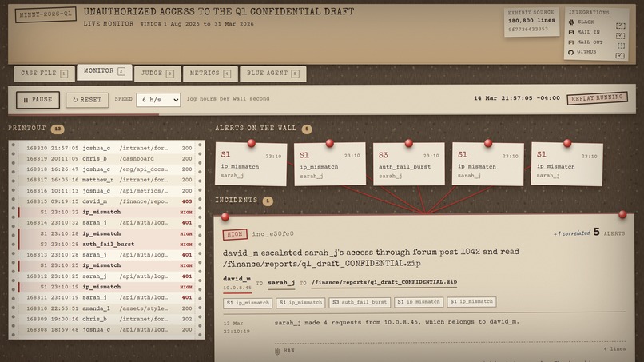
Task: Click the Printout count badge 13
Action: point(58,129)
